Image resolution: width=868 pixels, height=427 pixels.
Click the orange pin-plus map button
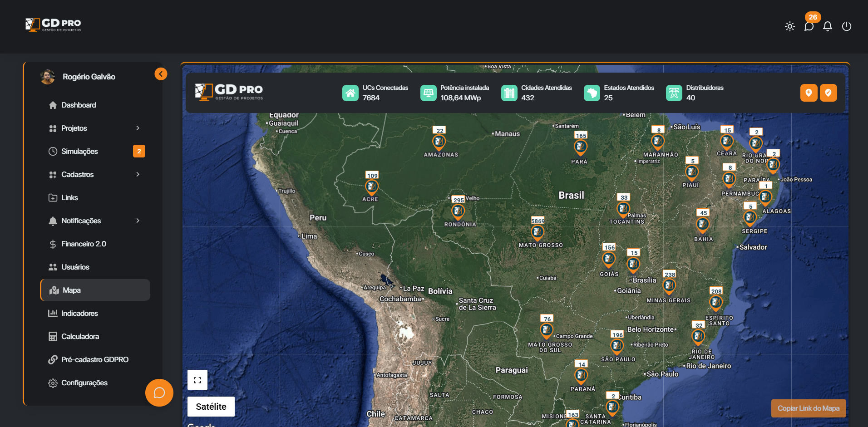pos(809,93)
